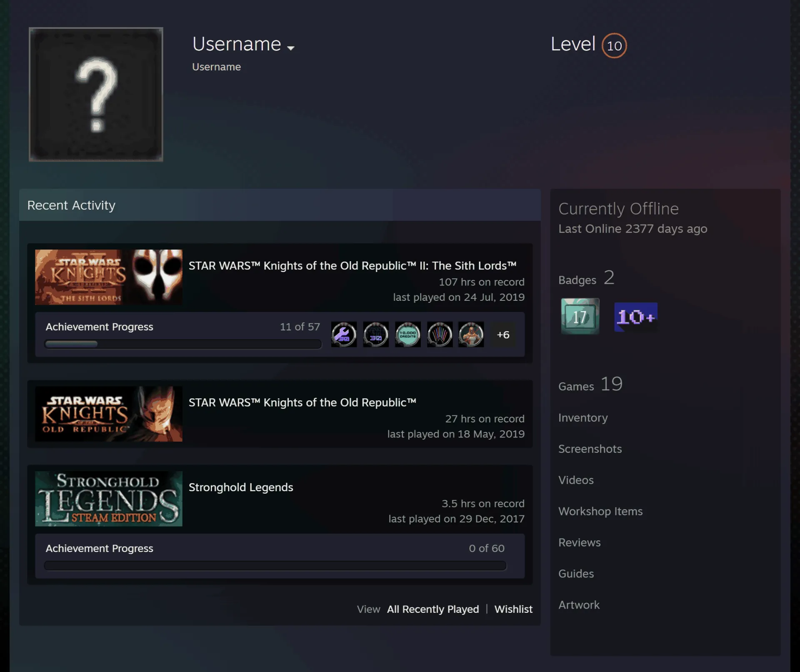This screenshot has width=800, height=672.
Task: Open the Badges section link
Action: pos(586,278)
